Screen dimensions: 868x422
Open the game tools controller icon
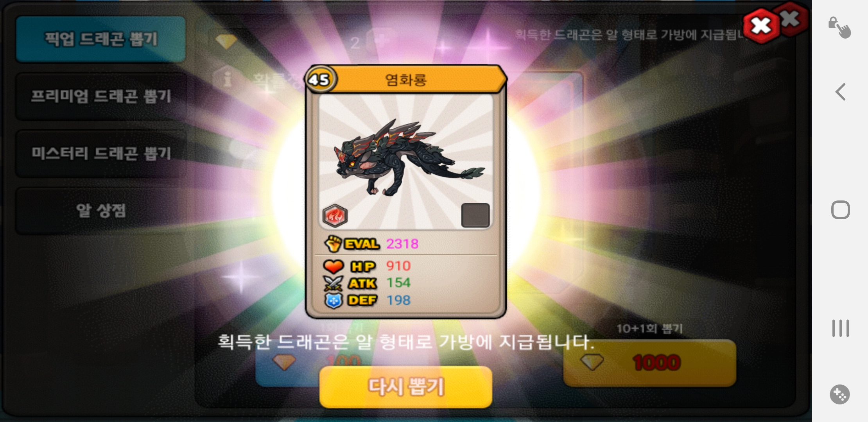click(x=840, y=394)
